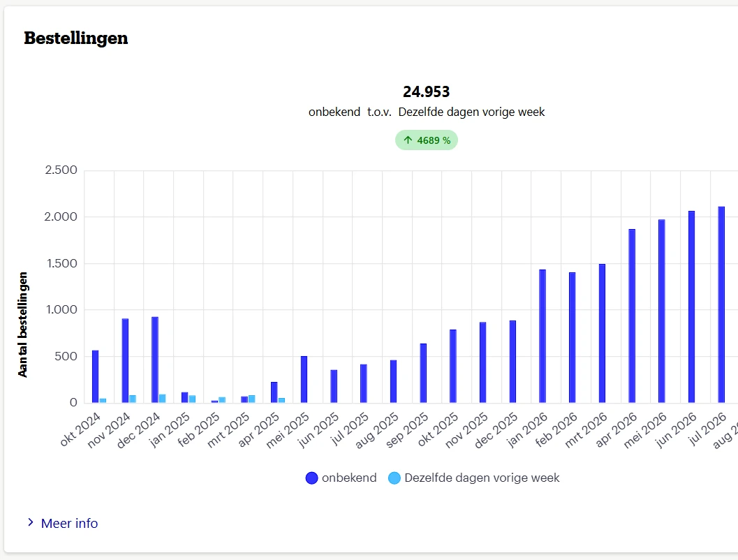Click the green 4689 % increase badge
738x560 pixels.
427,140
